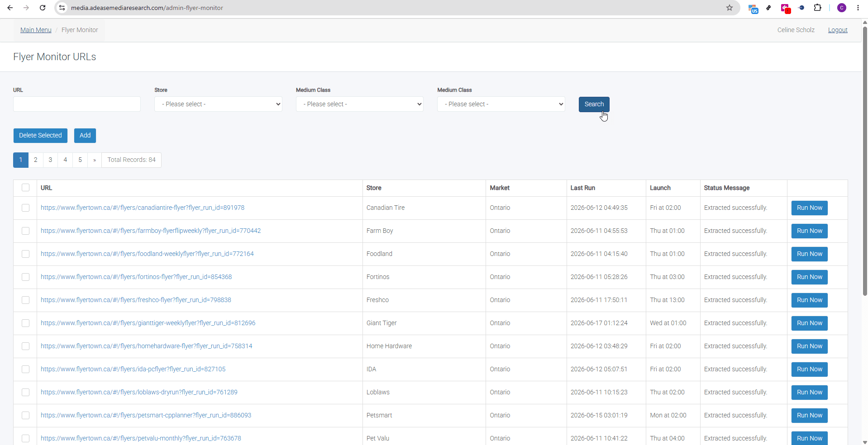The width and height of the screenshot is (868, 445).
Task: Check the Freshco row checkbox
Action: (x=25, y=300)
